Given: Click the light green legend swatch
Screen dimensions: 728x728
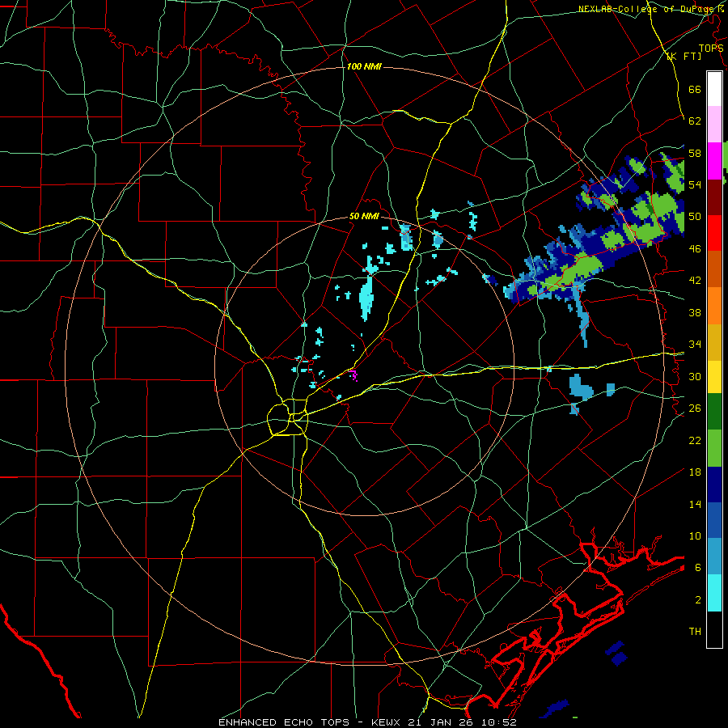Looking at the screenshot, I should (x=714, y=448).
